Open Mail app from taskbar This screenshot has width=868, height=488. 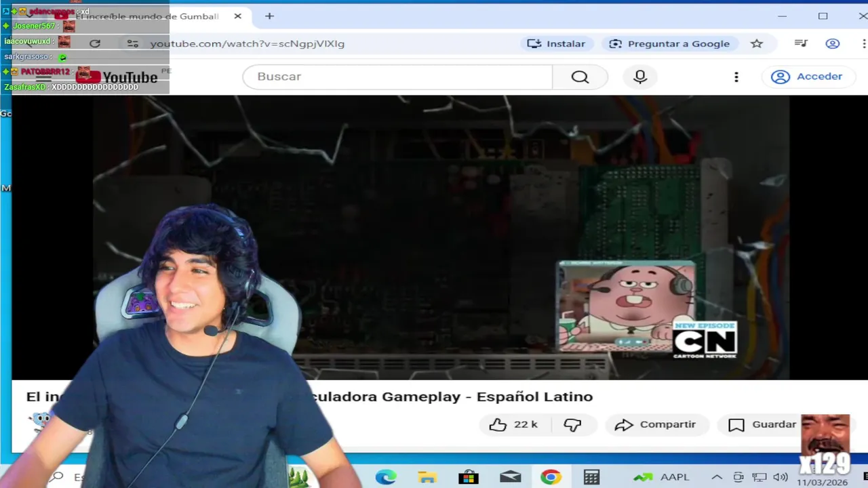[510, 478]
